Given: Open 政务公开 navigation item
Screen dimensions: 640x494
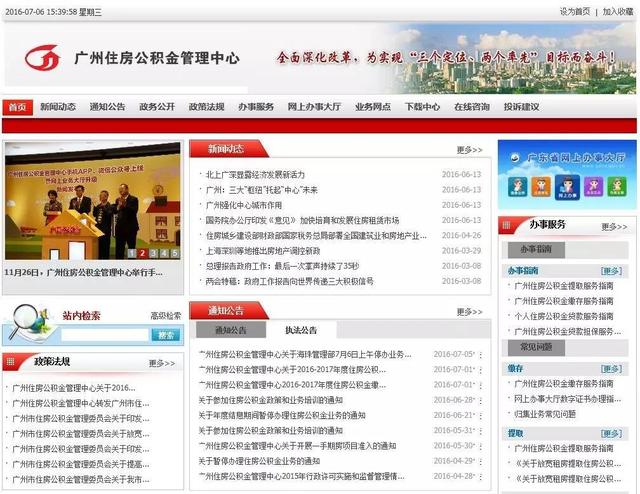Looking at the screenshot, I should pos(157,107).
